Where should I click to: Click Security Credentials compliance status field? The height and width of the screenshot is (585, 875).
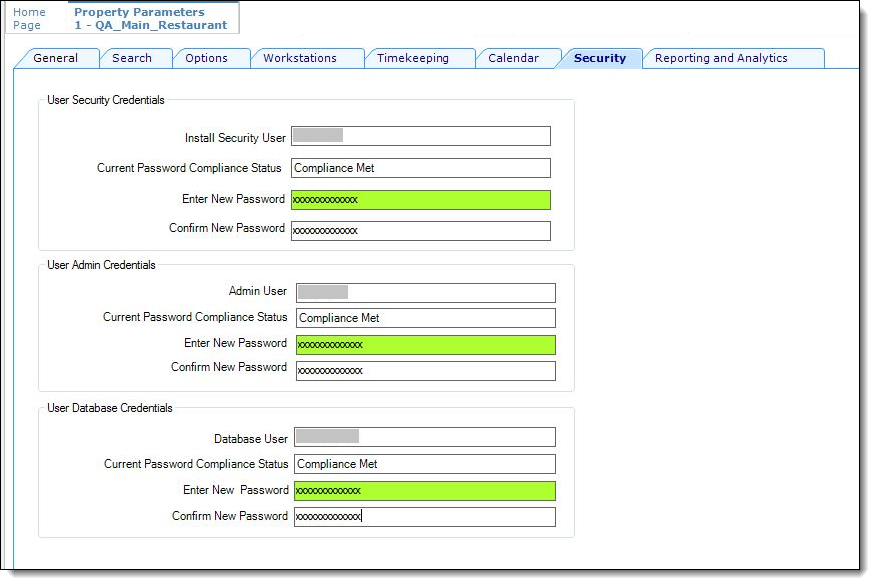tap(421, 168)
